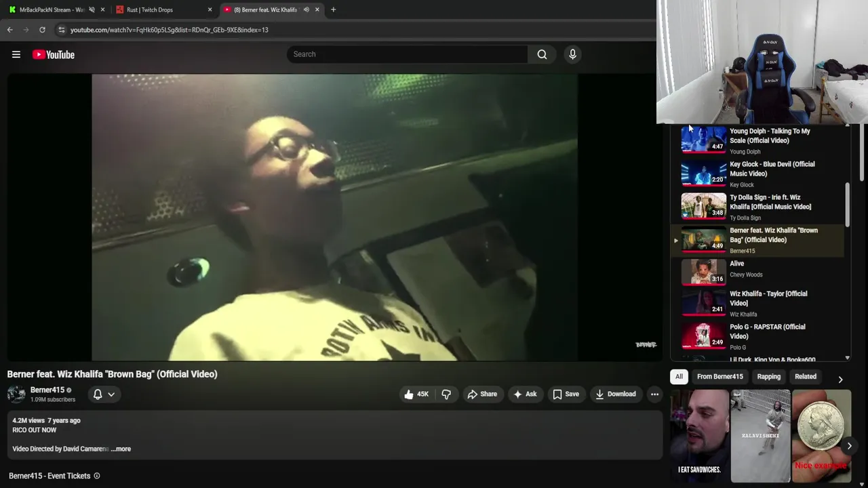Viewport: 868px width, 488px height.
Task: Open Berner415 channel avatar
Action: 16,394
